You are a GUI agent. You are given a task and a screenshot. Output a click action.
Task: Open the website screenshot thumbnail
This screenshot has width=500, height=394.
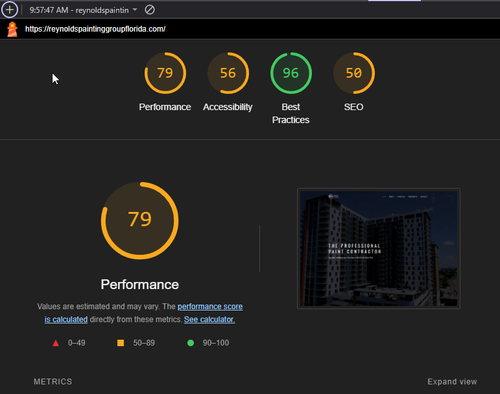(x=379, y=248)
